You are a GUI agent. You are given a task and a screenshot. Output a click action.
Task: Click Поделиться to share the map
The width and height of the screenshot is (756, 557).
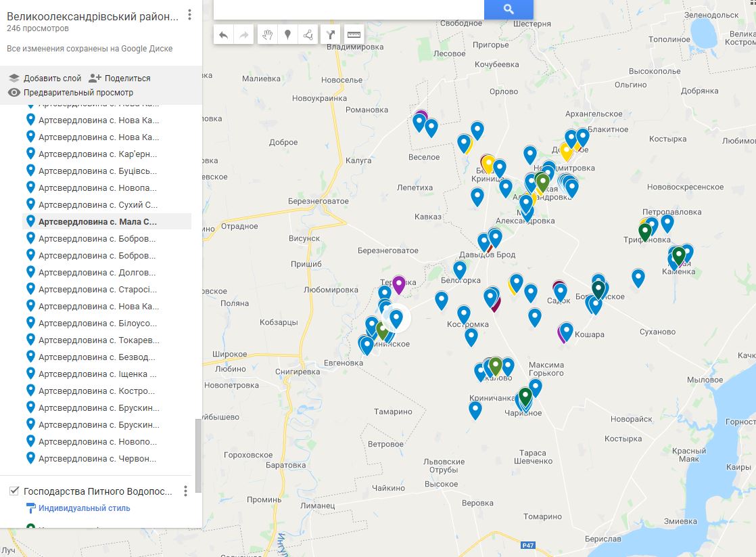tap(120, 79)
